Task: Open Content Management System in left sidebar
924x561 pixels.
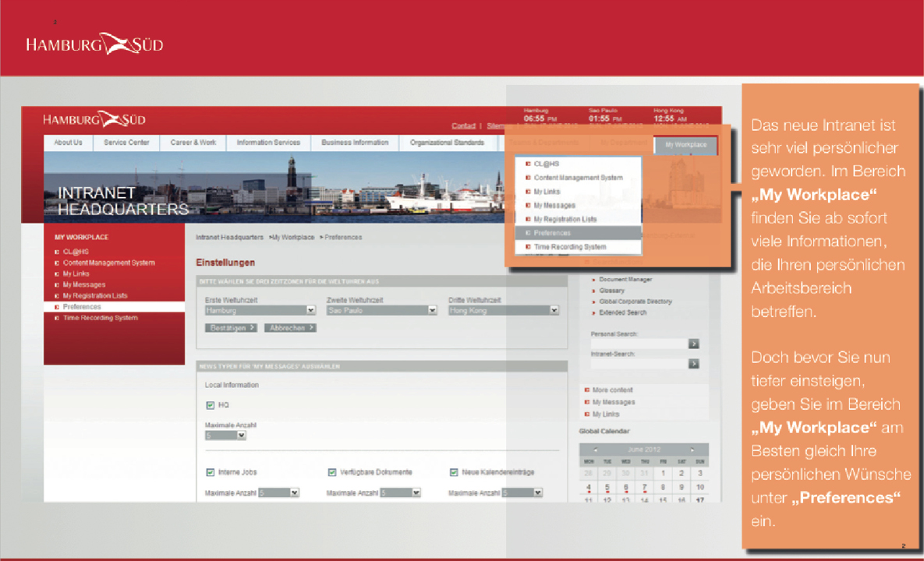Action: tap(109, 263)
